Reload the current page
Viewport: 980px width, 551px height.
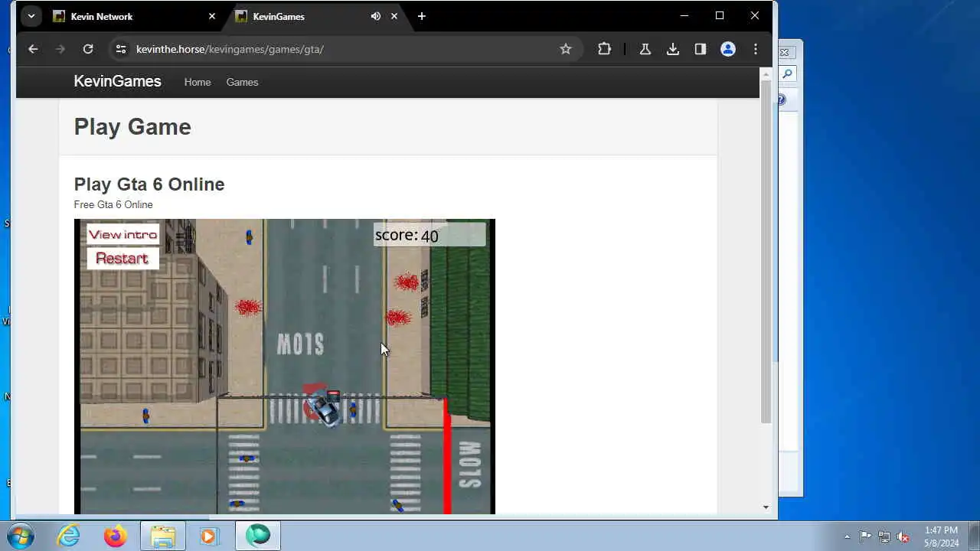point(88,49)
